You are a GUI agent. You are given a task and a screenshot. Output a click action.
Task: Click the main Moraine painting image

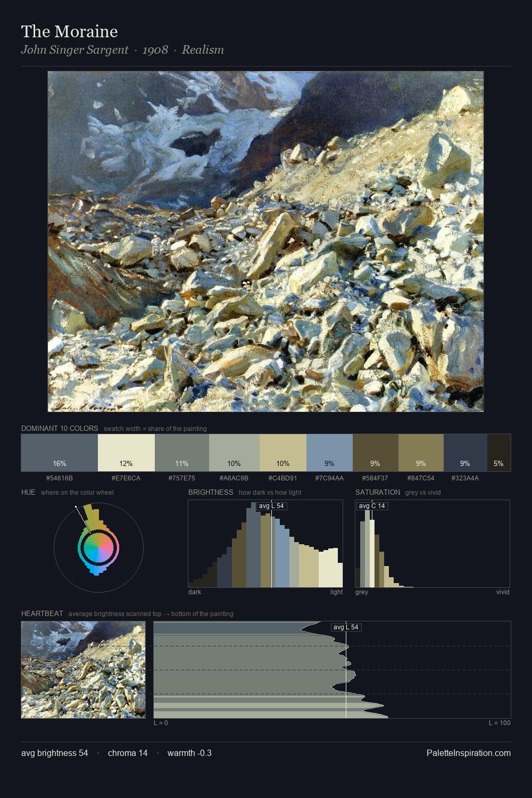pyautogui.click(x=265, y=242)
